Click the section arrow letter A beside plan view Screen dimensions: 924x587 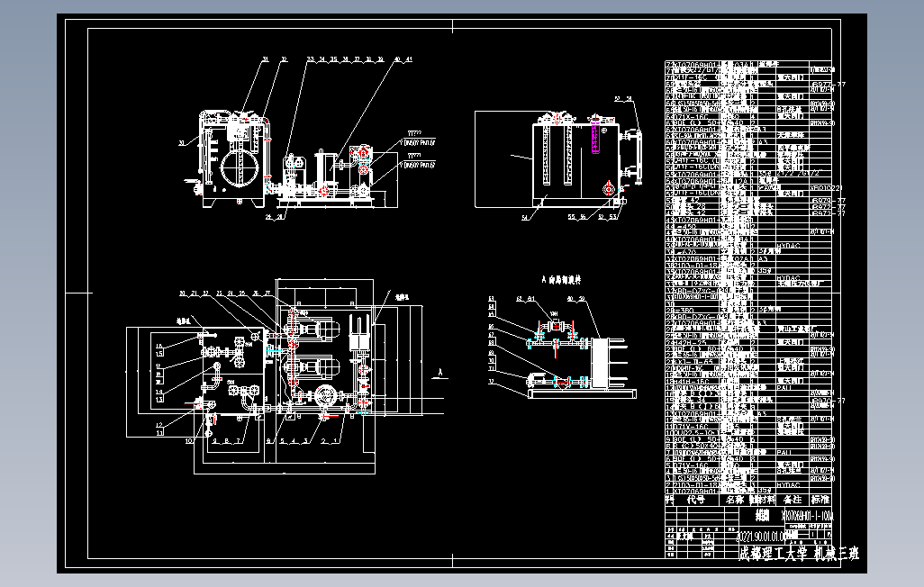click(439, 372)
